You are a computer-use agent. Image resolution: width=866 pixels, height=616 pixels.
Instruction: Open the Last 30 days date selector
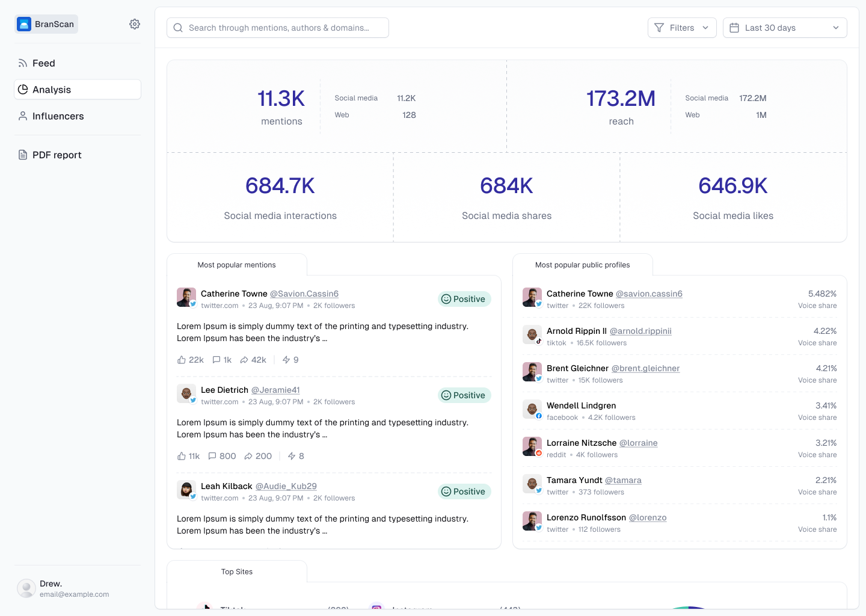point(785,27)
